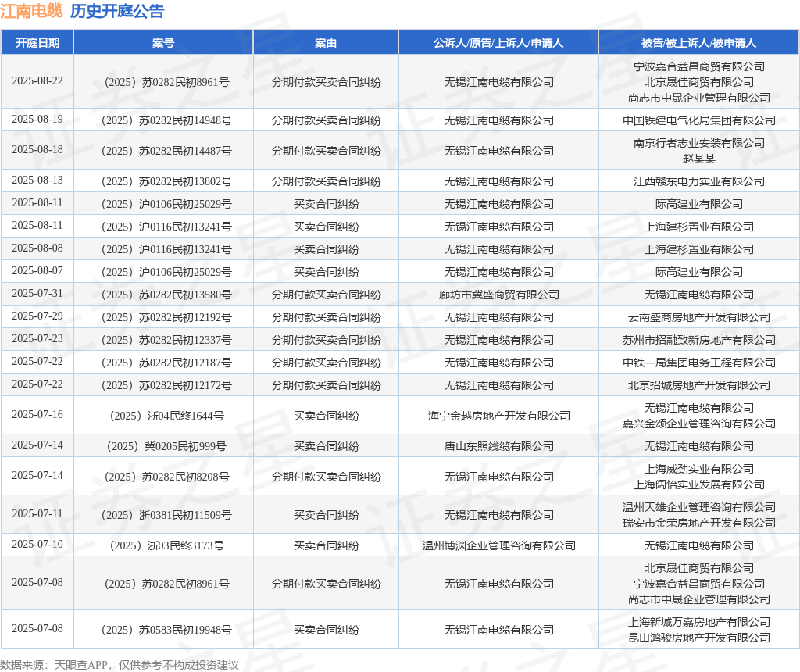Click date cell 2025-08-18
The image size is (800, 672).
pyautogui.click(x=37, y=149)
